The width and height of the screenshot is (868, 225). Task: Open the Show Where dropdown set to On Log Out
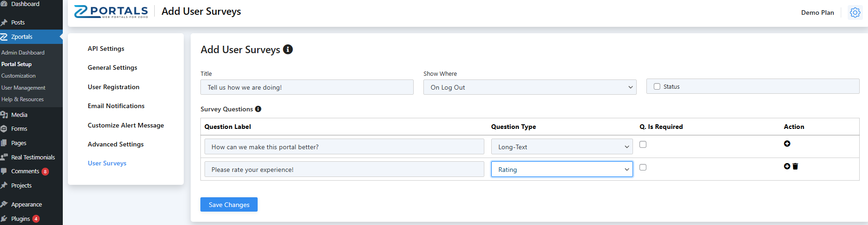tap(530, 87)
